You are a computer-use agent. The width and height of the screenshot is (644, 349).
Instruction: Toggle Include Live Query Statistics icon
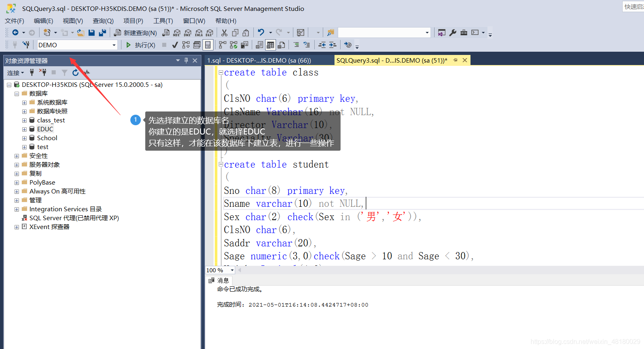point(233,45)
